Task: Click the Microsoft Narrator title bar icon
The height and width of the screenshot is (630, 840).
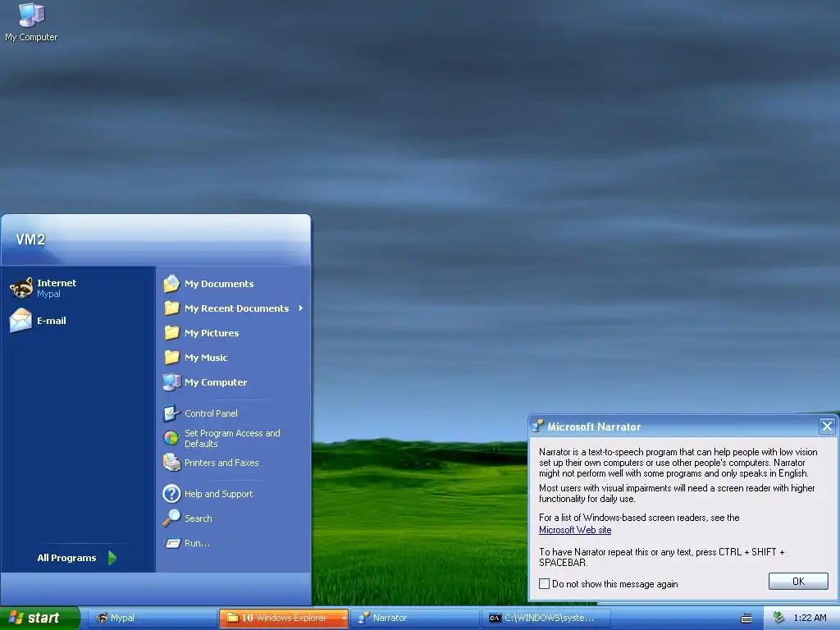Action: tap(537, 426)
